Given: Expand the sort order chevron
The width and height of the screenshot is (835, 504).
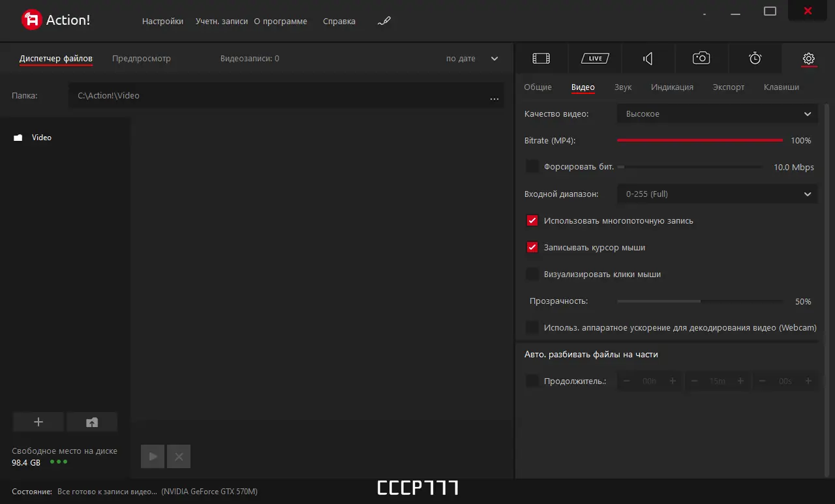Looking at the screenshot, I should 494,59.
